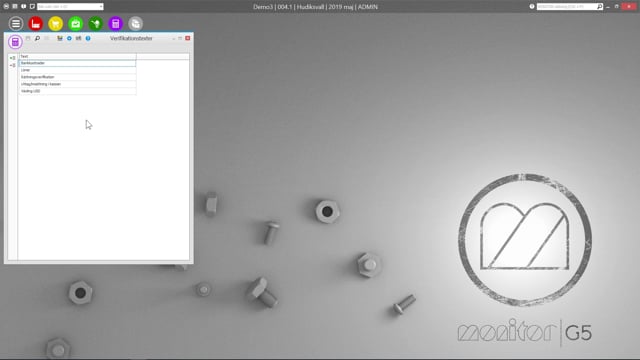This screenshot has width=640, height=360.
Task: Click the Text column header
Action: [78, 56]
